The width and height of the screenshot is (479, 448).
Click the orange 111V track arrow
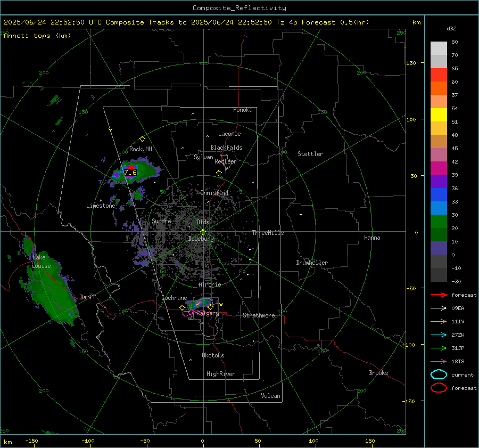pyautogui.click(x=439, y=321)
